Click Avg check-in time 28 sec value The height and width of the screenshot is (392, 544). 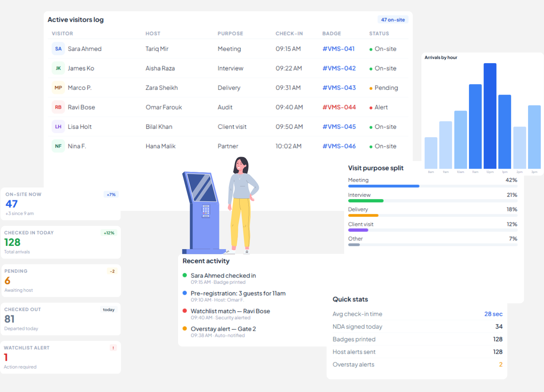pyautogui.click(x=493, y=314)
